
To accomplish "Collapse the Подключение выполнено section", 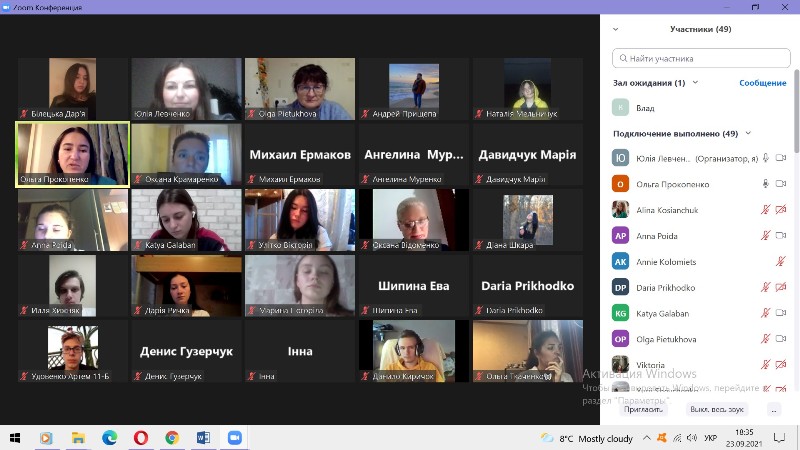I will [x=748, y=133].
